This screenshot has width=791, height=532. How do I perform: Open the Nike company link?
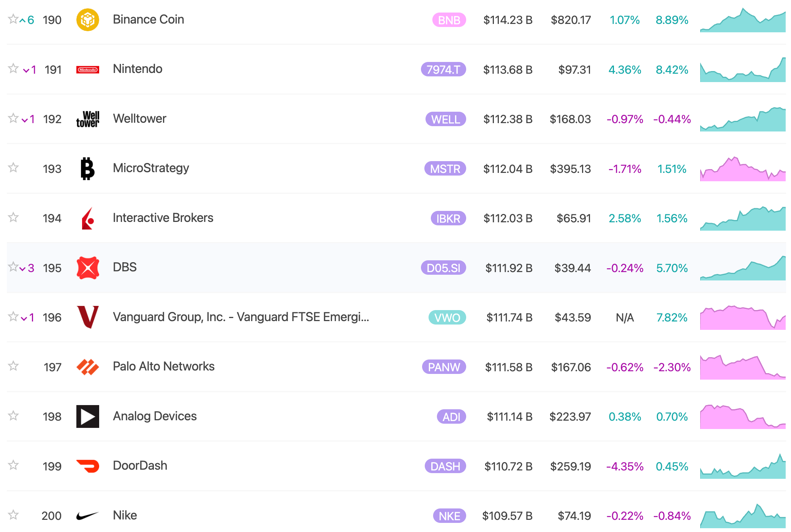[x=125, y=515]
